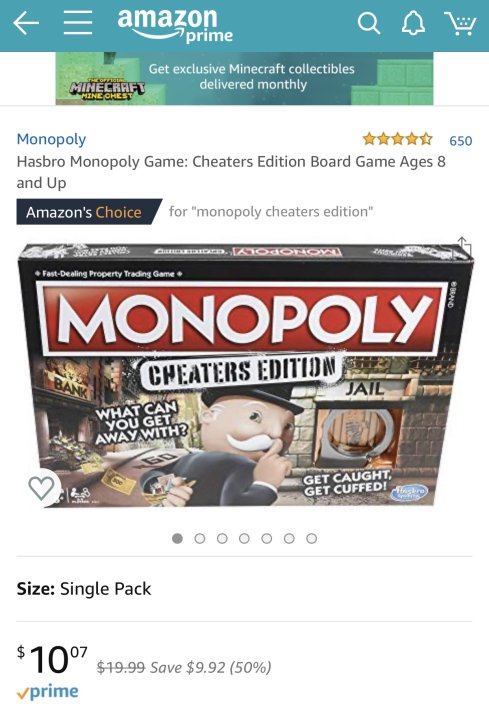Open notifications bell icon
The image size is (489, 720).
tap(413, 23)
